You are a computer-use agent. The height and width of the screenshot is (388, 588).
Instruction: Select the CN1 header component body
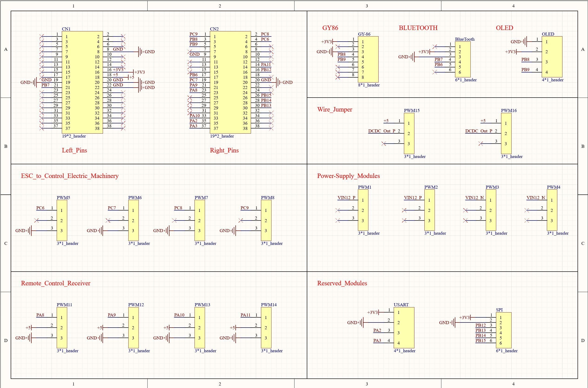click(82, 82)
